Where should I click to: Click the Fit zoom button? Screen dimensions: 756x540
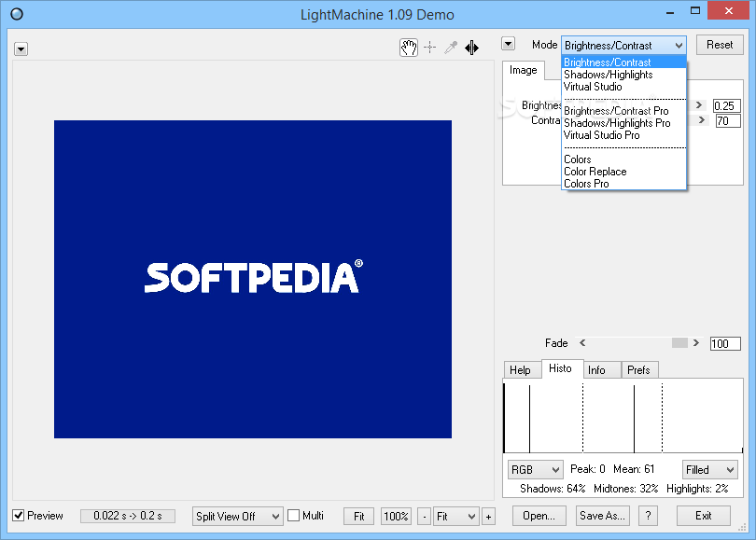(x=358, y=517)
